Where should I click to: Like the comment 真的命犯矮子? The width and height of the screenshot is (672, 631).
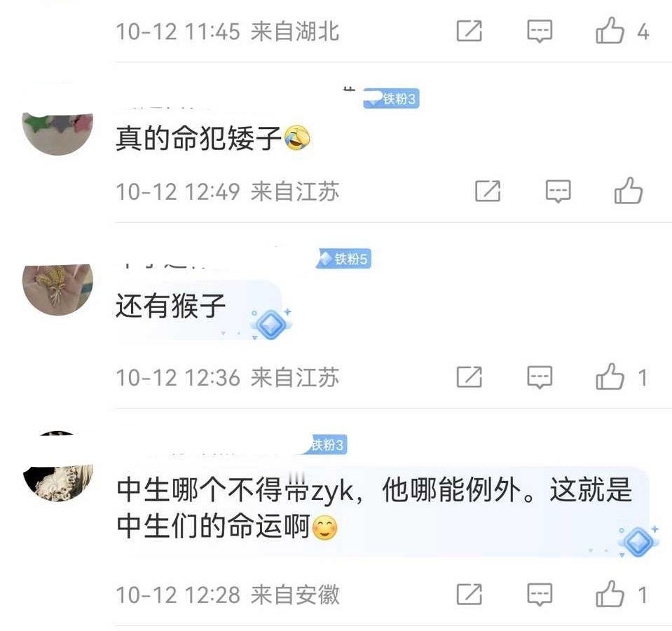629,191
